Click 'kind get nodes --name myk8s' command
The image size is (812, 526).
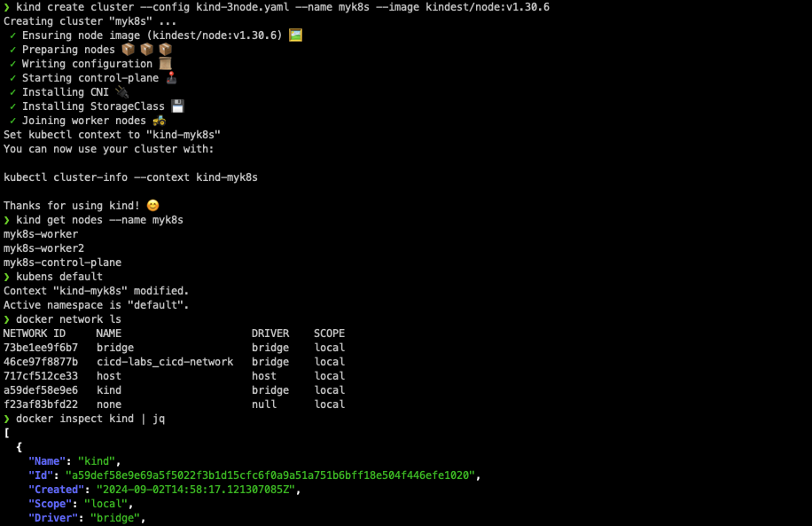click(x=99, y=220)
